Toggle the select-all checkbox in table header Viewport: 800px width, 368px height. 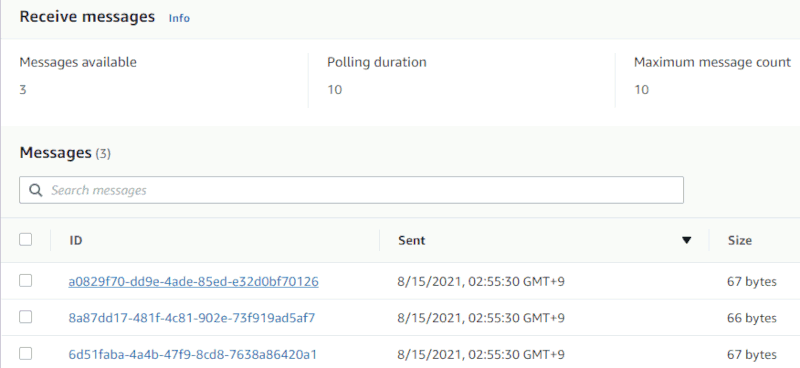point(26,239)
